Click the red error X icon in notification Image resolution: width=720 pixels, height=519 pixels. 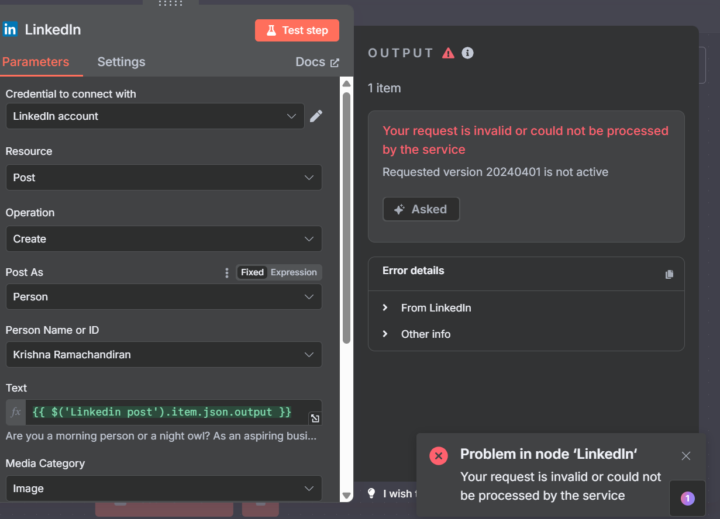tap(439, 456)
